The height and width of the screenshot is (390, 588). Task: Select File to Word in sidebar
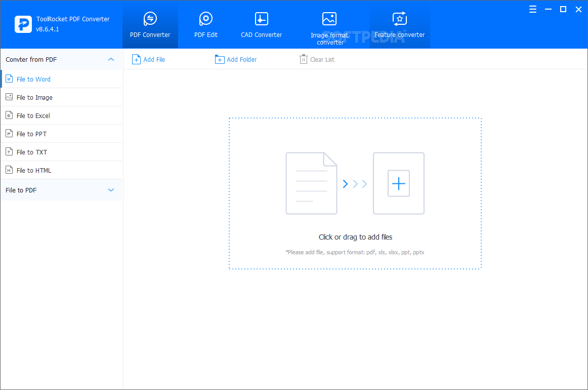click(x=62, y=79)
